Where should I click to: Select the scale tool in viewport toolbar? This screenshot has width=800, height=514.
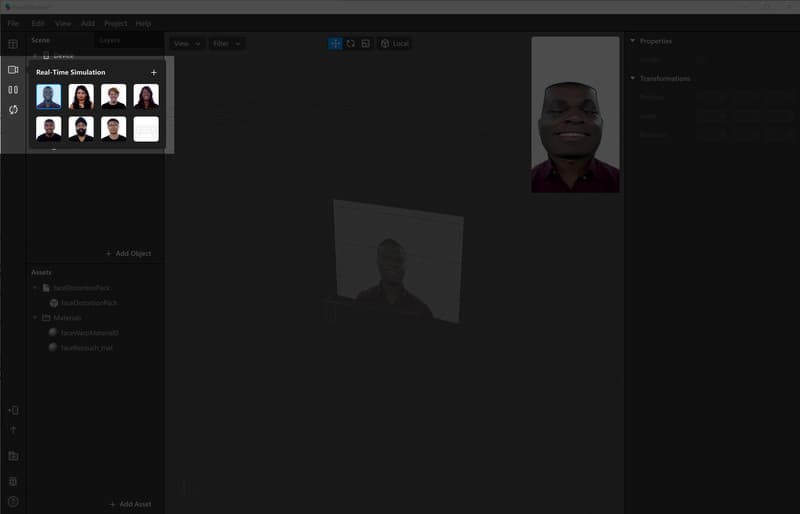tap(366, 44)
